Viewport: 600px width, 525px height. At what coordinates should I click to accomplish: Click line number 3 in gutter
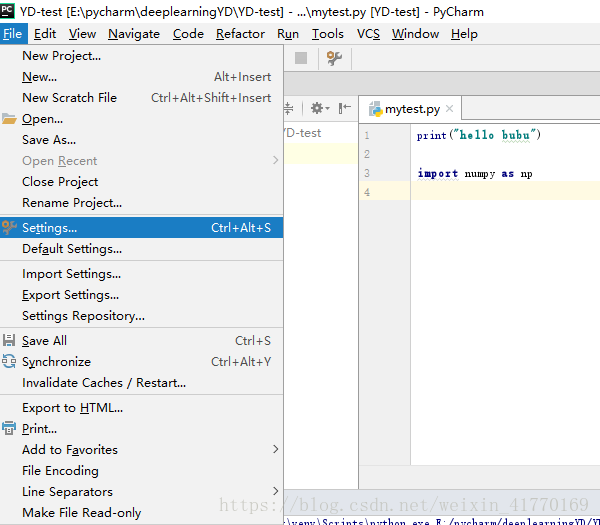367,173
